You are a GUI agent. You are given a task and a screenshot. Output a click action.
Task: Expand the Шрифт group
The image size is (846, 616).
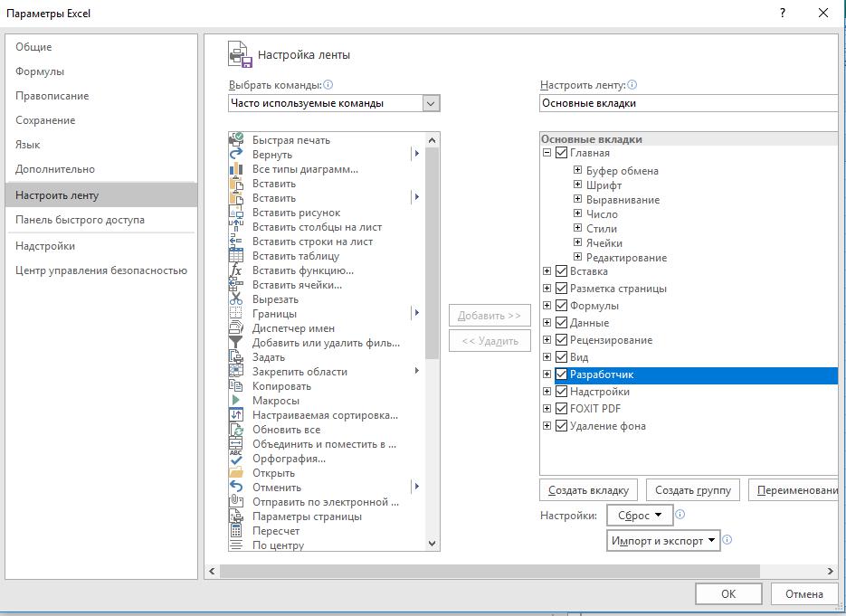pos(577,185)
